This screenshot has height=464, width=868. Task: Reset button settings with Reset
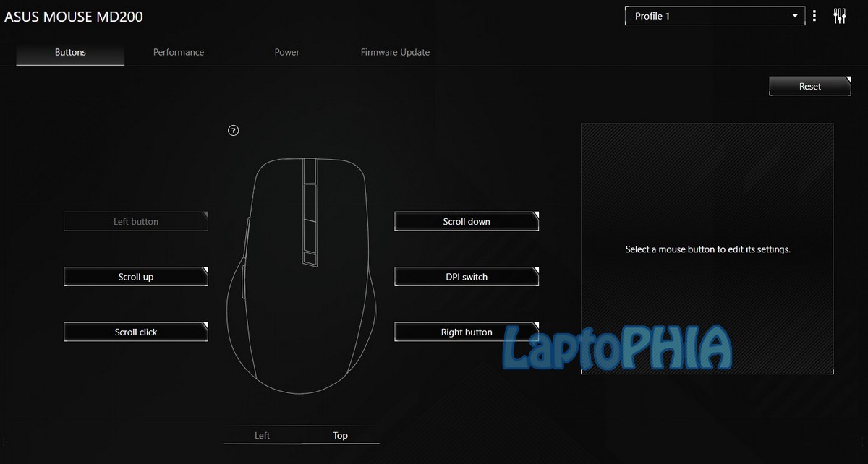810,86
